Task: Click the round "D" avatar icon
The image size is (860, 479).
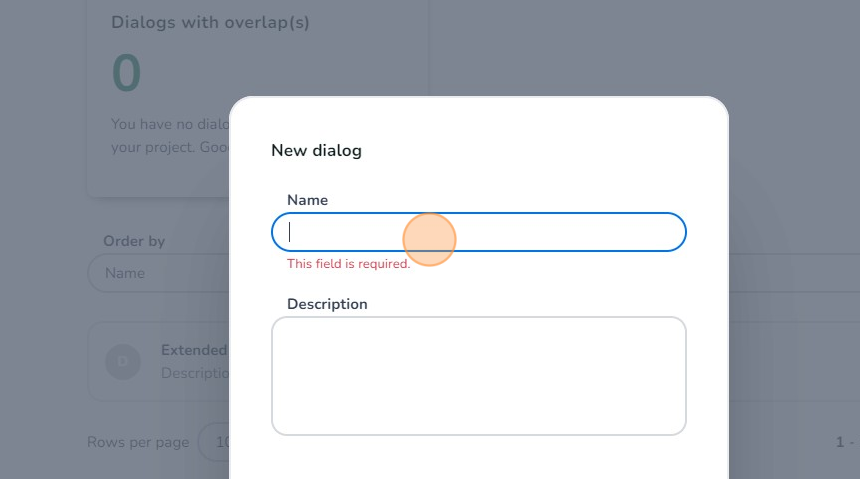Action: [x=123, y=362]
